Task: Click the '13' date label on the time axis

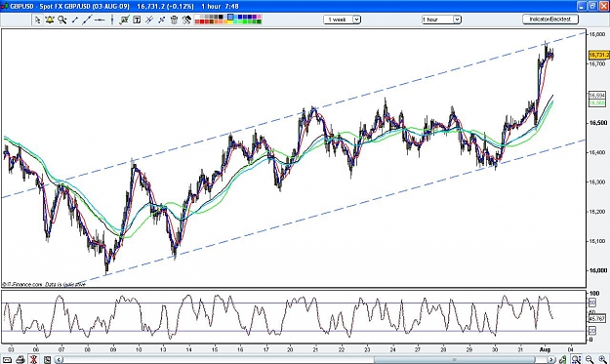Action: click(163, 349)
